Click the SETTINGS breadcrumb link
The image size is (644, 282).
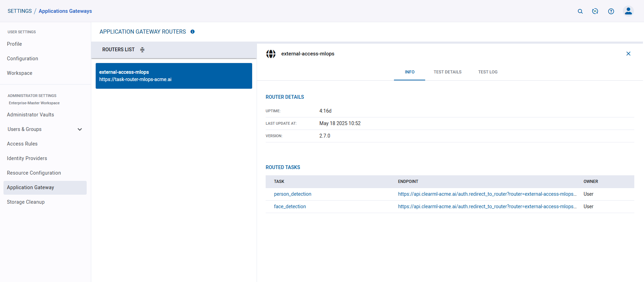(20, 11)
